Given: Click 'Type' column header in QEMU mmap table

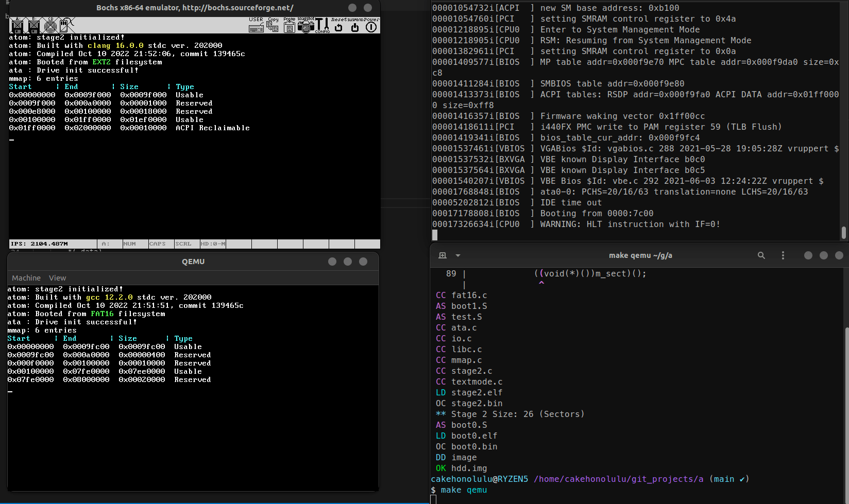Looking at the screenshot, I should coord(183,339).
